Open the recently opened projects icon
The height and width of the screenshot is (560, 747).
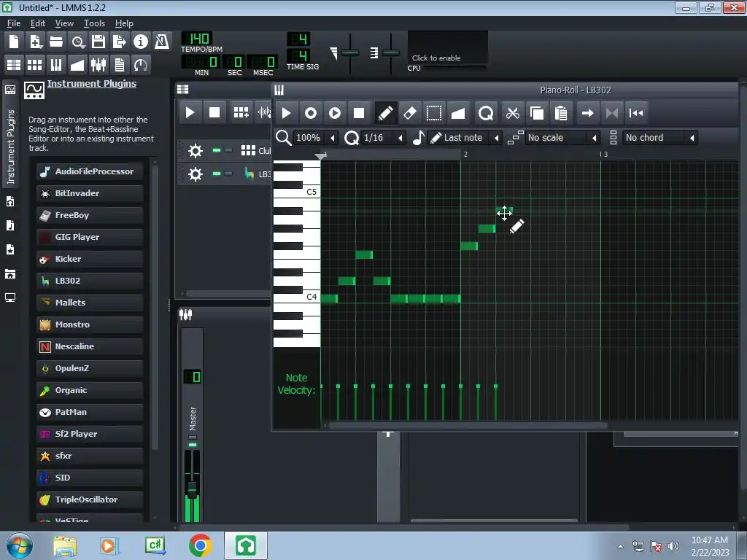[x=77, y=42]
